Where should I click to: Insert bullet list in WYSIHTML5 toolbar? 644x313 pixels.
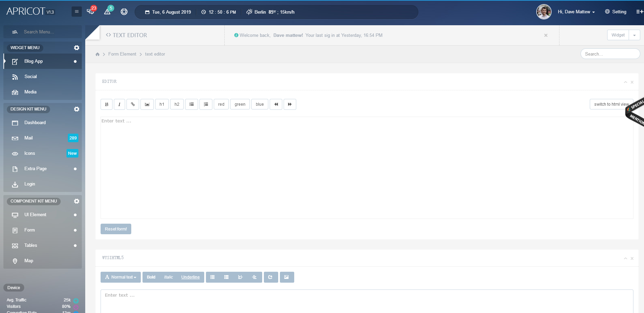[212, 277]
